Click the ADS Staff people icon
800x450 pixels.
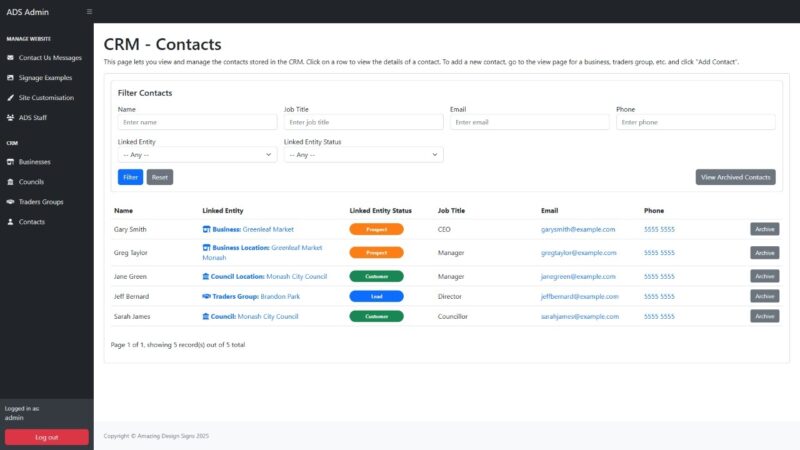click(x=10, y=117)
